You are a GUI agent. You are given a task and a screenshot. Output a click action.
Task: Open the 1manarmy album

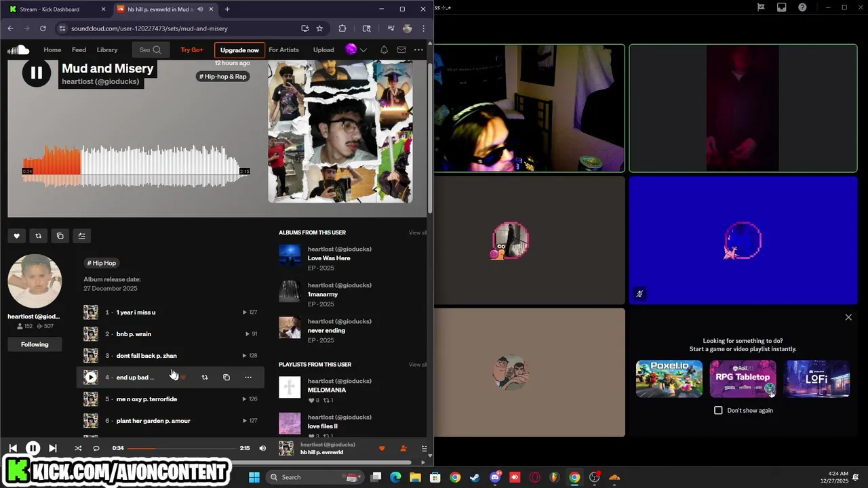(x=323, y=294)
